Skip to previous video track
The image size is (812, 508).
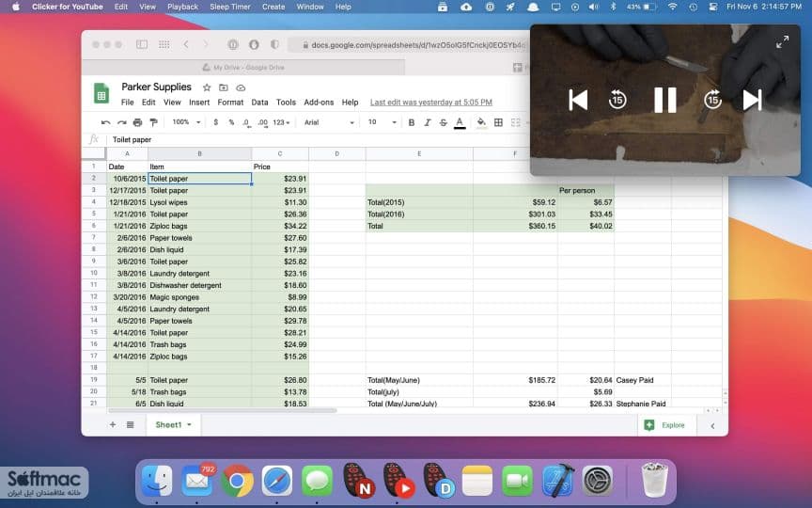click(x=578, y=100)
